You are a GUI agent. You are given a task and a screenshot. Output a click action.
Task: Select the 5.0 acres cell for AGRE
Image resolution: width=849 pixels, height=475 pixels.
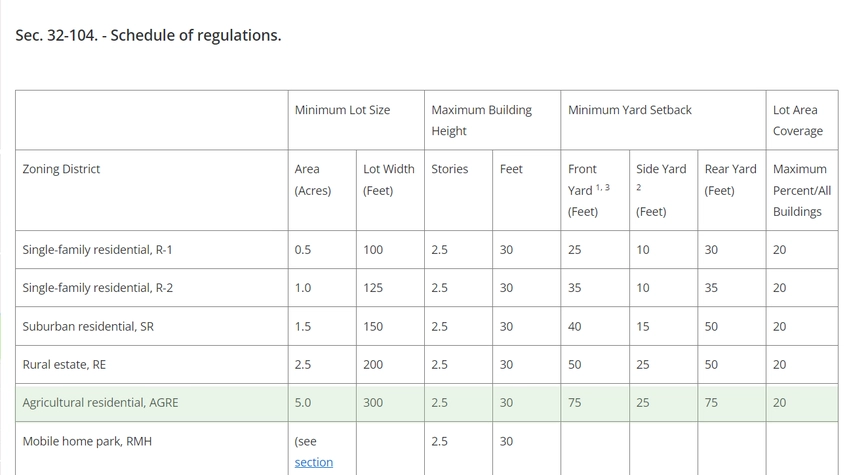point(303,403)
